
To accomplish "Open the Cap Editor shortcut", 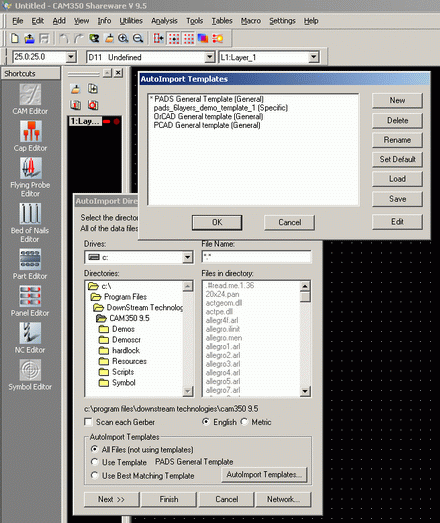I will click(30, 136).
